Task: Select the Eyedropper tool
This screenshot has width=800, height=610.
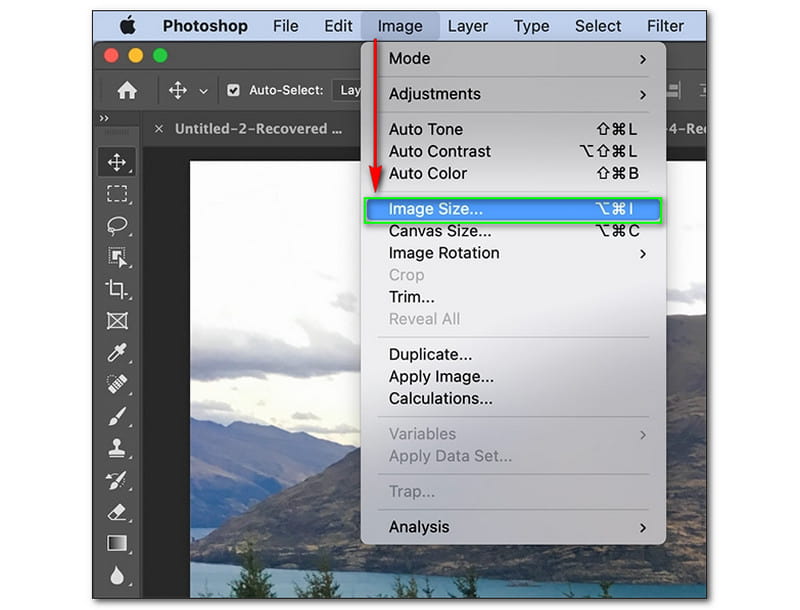Action: pyautogui.click(x=117, y=353)
